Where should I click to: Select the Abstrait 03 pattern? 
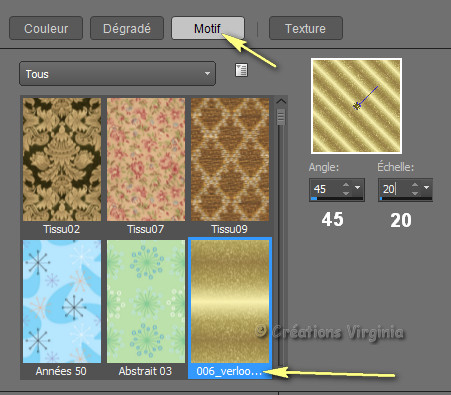146,301
